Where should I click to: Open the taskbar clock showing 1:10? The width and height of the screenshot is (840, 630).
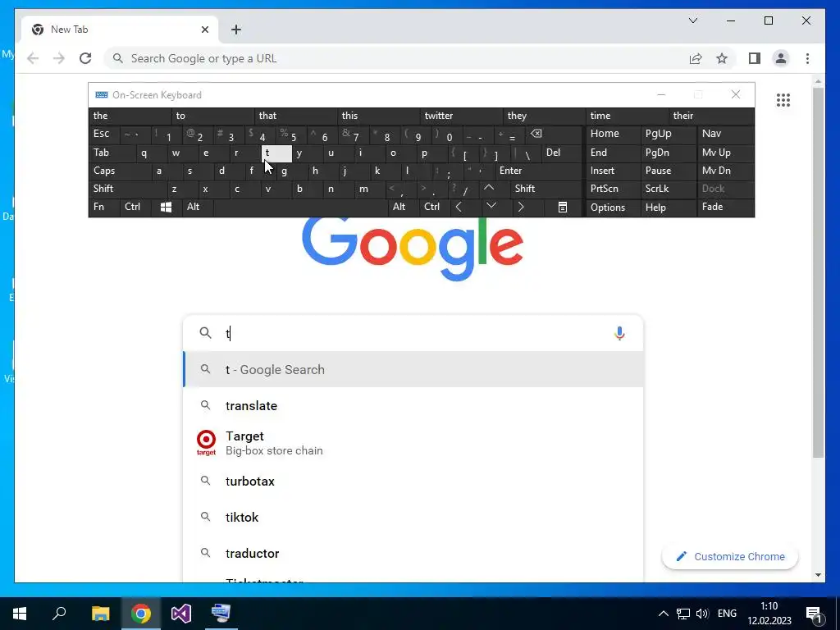coord(769,614)
